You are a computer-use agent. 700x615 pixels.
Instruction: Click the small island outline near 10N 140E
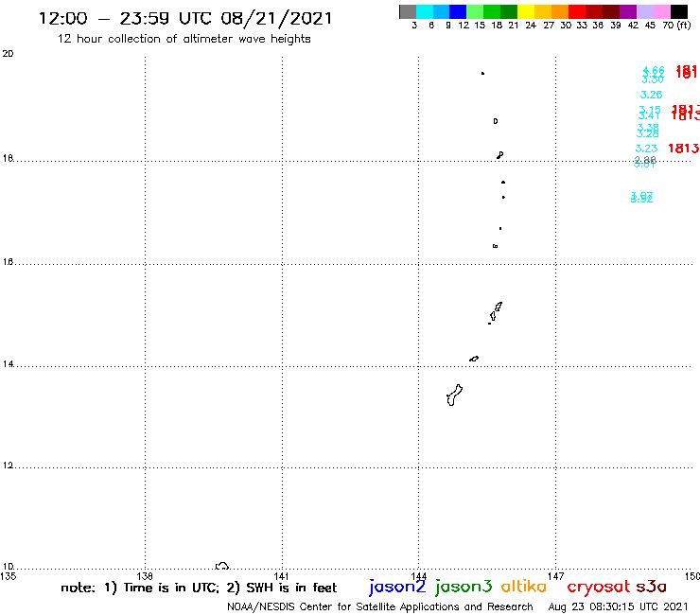(x=222, y=566)
